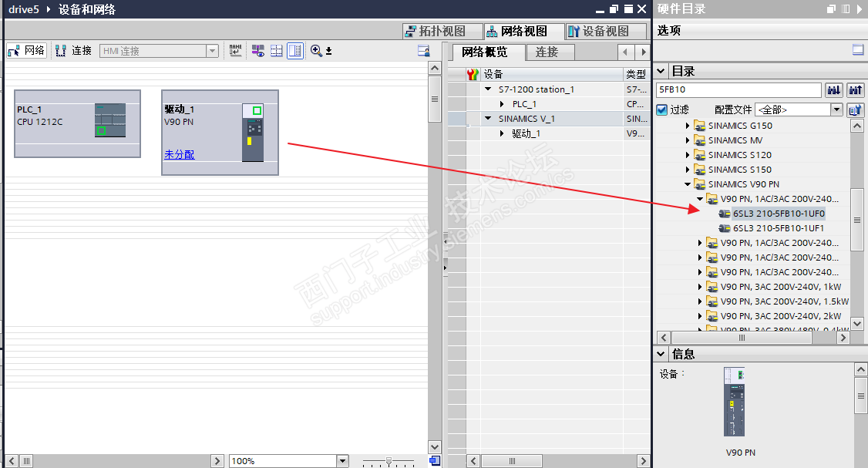Click search downward button in catalog

pyautogui.click(x=833, y=89)
